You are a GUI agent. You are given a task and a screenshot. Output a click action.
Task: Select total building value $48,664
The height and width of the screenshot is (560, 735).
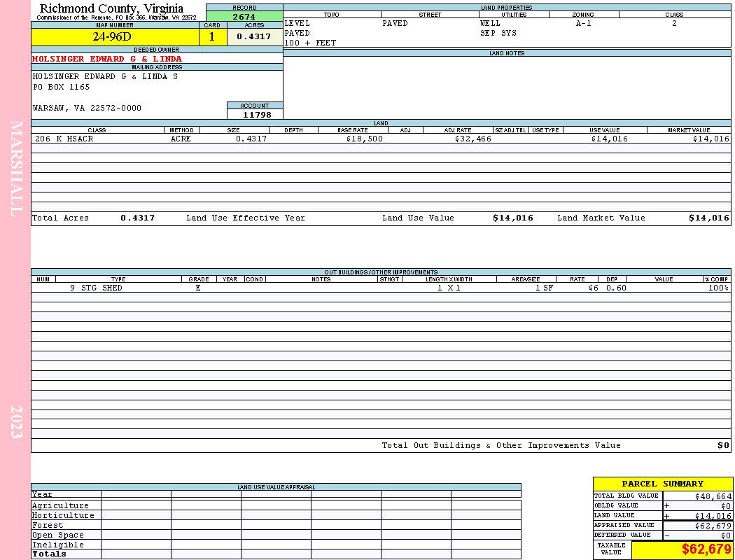(713, 496)
